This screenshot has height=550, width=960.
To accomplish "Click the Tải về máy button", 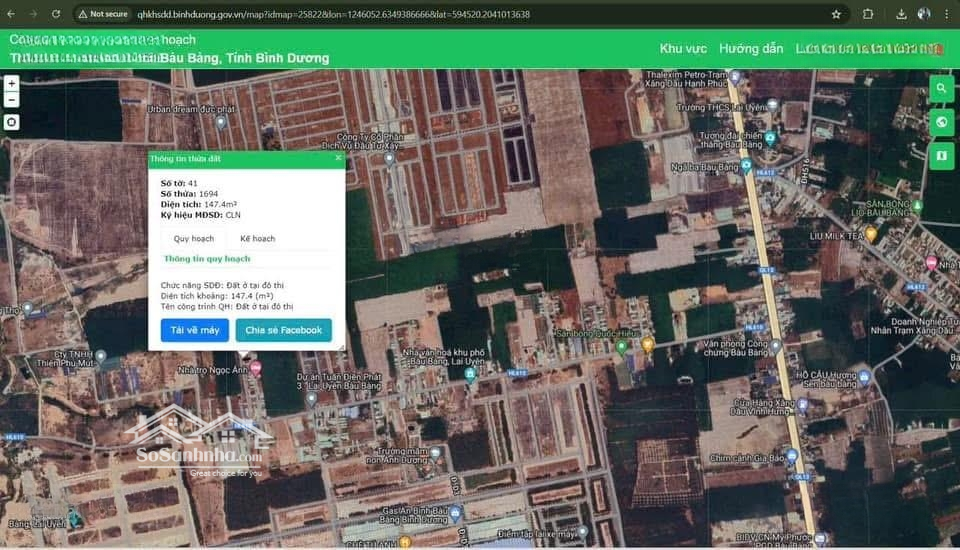I will point(195,330).
